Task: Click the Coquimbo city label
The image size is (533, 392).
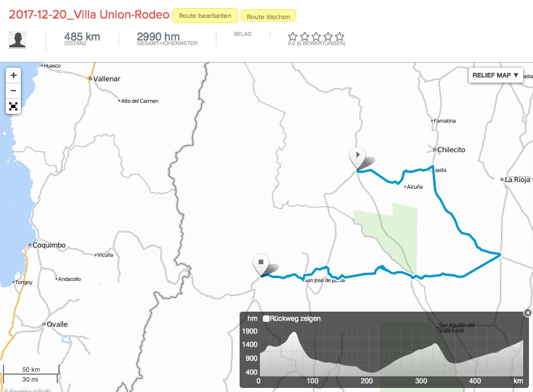Action: click(x=49, y=245)
